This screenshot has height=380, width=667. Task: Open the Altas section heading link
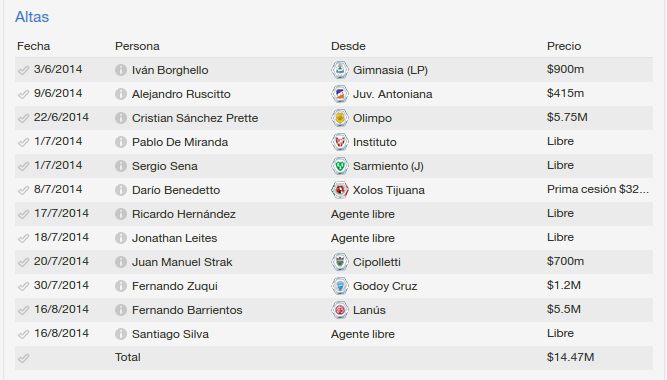32,17
